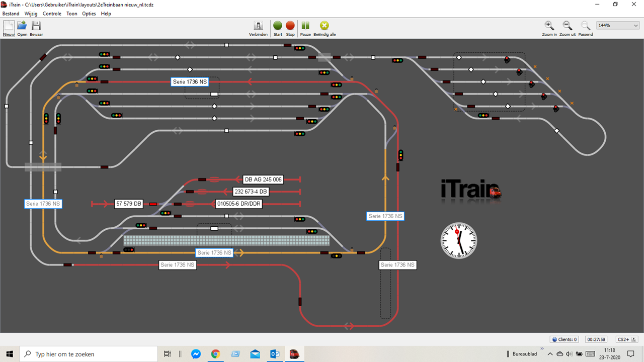
Task: Open the Bestand menu
Action: (x=11, y=14)
